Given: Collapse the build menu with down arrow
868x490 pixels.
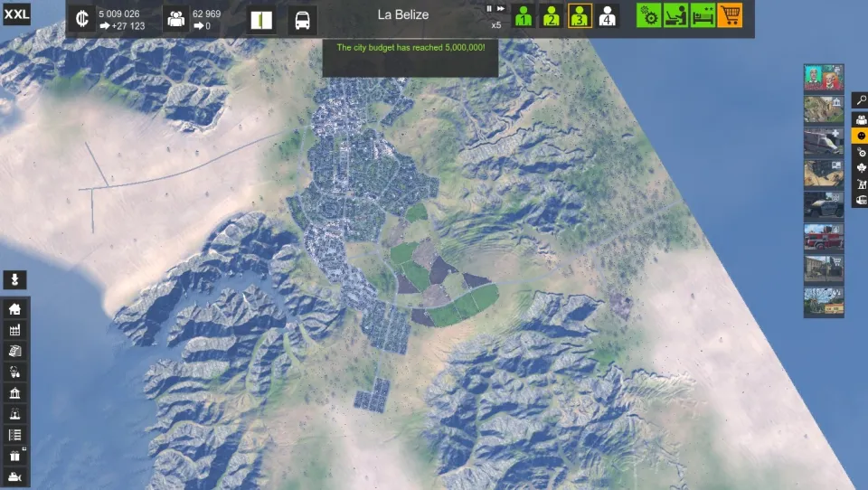Looking at the screenshot, I should 15,279.
